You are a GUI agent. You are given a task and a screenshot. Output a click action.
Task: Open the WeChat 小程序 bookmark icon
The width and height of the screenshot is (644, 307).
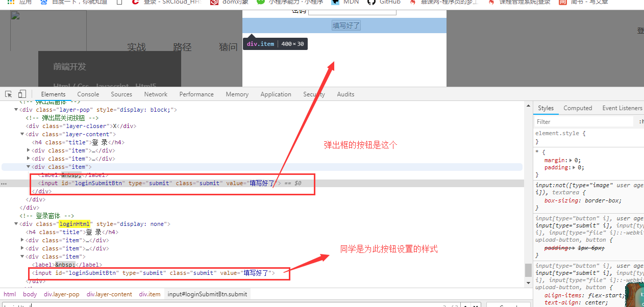[261, 2]
